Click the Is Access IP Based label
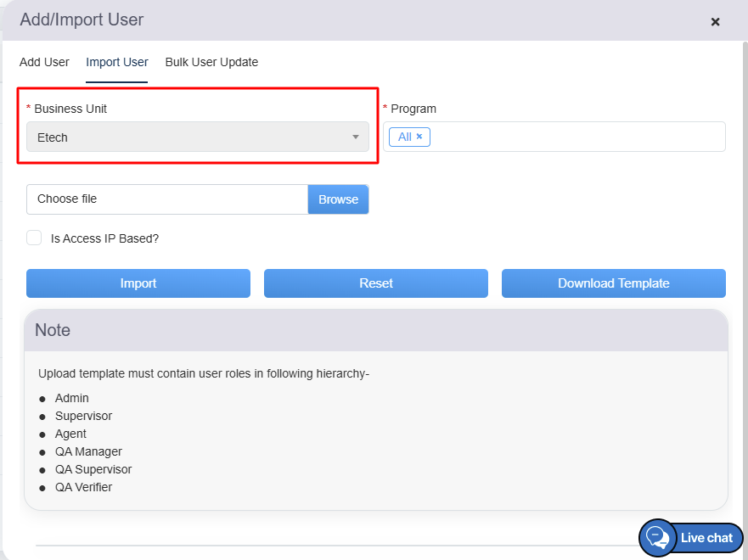The height and width of the screenshot is (560, 748). (104, 238)
